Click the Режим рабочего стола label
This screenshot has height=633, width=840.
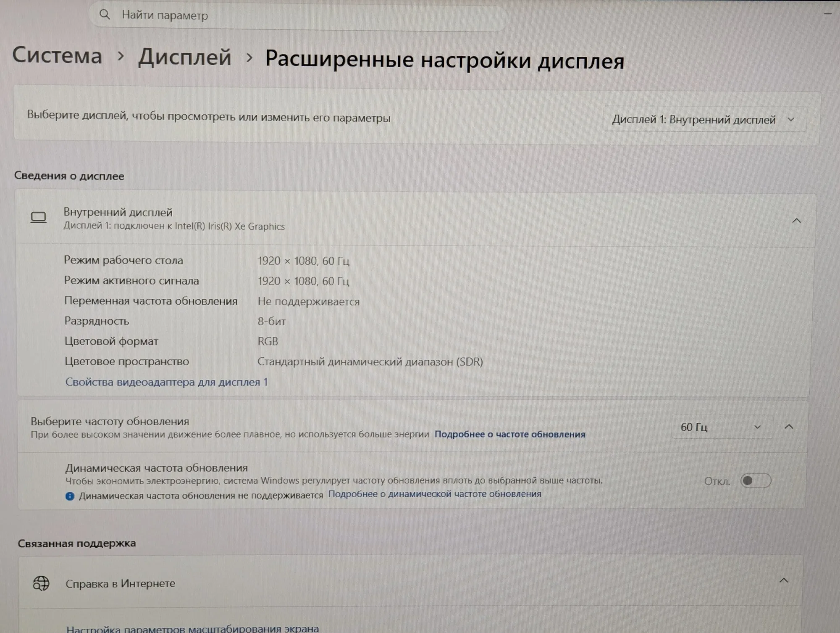[123, 260]
